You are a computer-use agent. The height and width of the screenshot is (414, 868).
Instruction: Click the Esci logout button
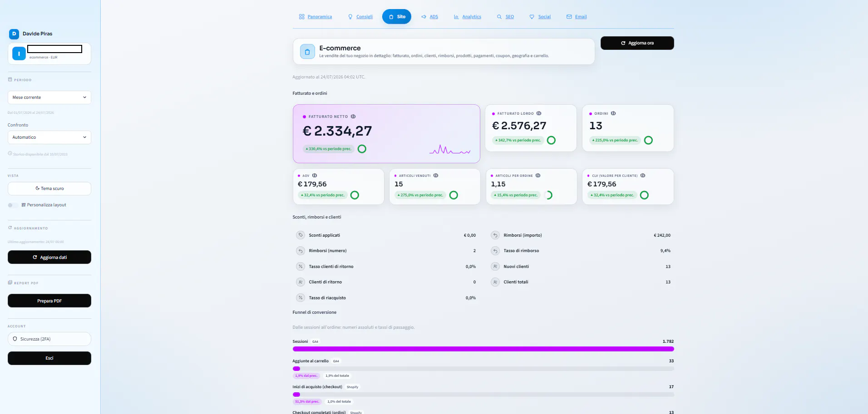tap(49, 358)
